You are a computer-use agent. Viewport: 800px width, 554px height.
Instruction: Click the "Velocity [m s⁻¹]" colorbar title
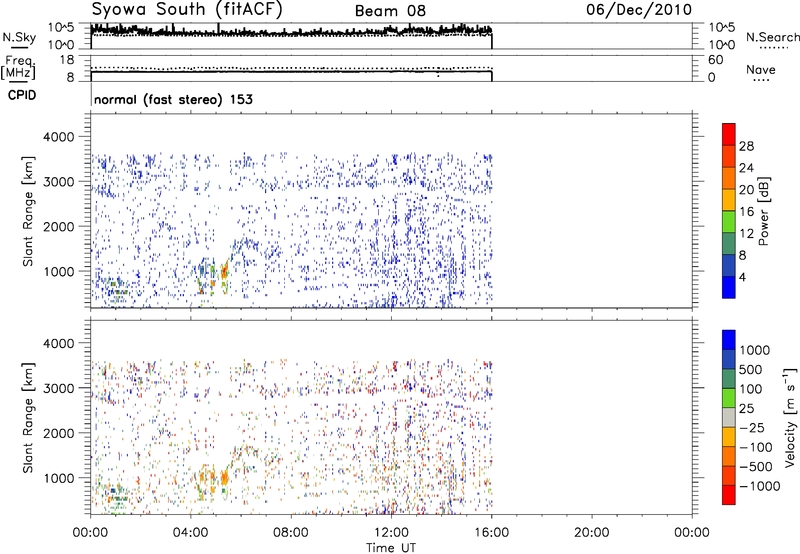[790, 417]
